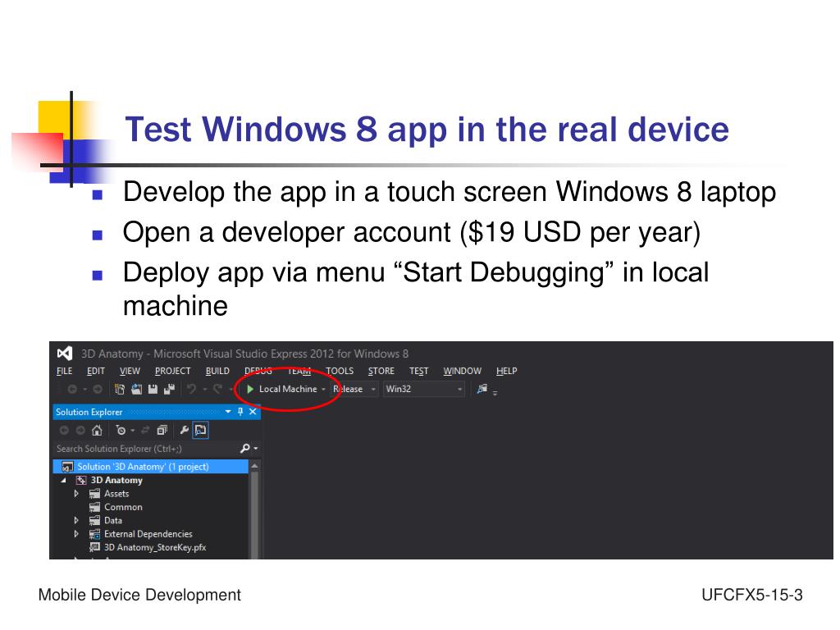840x630 pixels.
Task: Open the Release configuration dropdown
Action: pos(373,390)
